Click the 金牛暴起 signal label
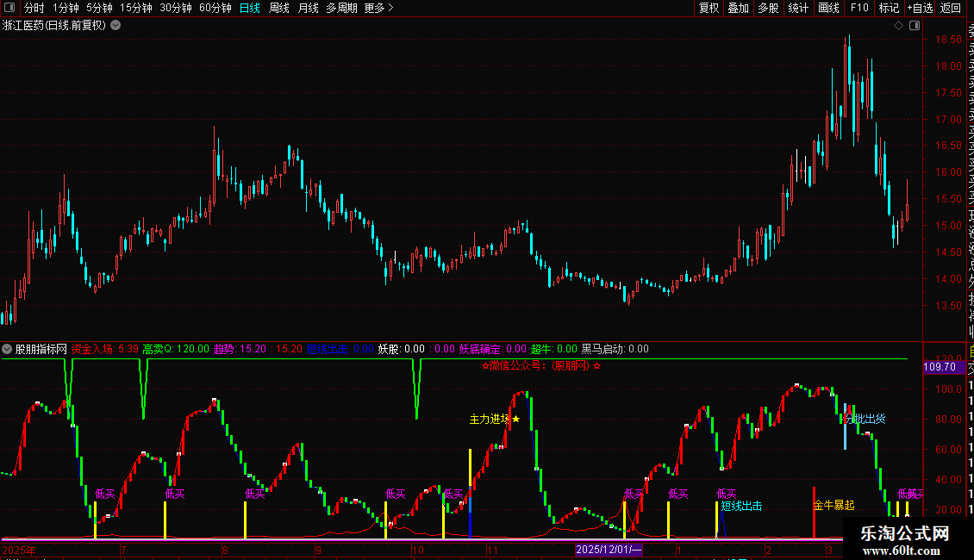 [834, 506]
